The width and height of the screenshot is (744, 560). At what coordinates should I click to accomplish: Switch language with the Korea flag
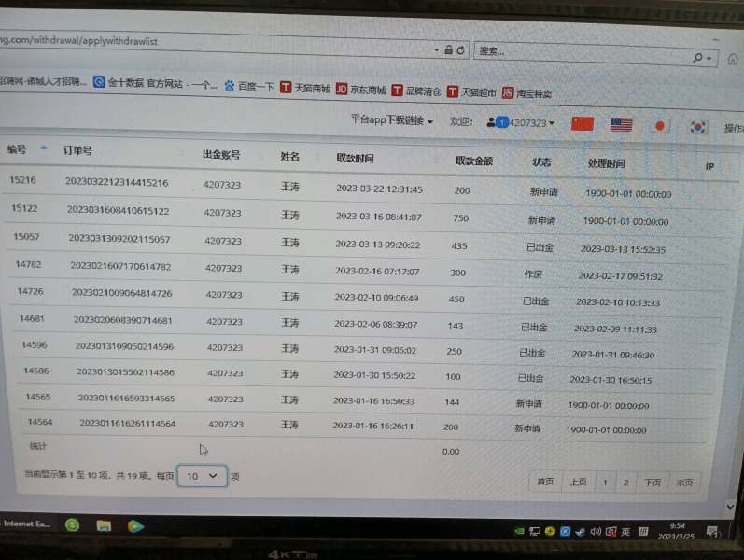point(697,127)
